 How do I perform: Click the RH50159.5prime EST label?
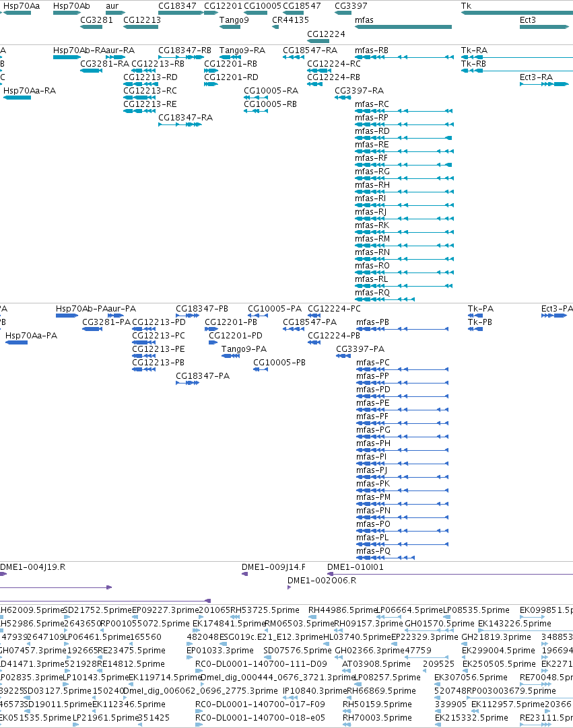point(377,704)
